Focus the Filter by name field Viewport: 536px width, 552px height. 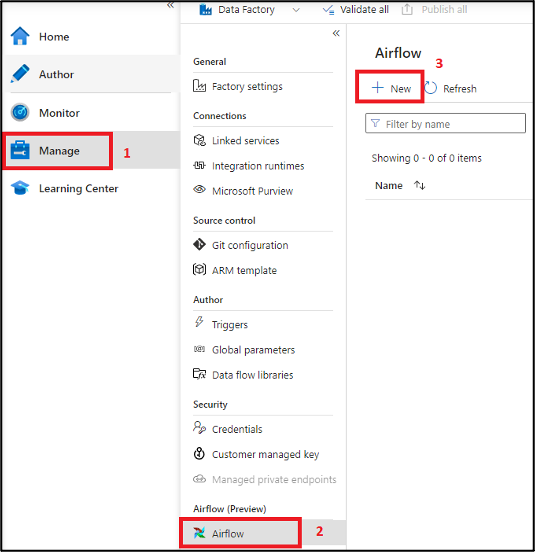[445, 123]
